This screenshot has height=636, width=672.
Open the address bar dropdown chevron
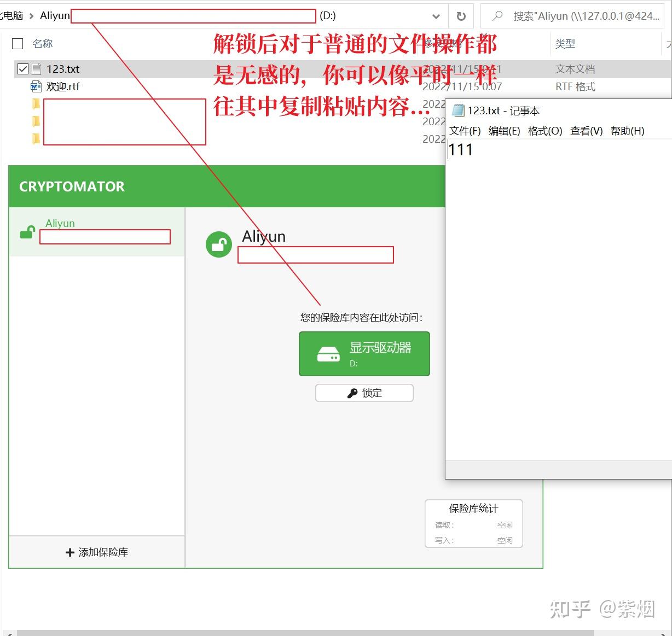tap(436, 16)
